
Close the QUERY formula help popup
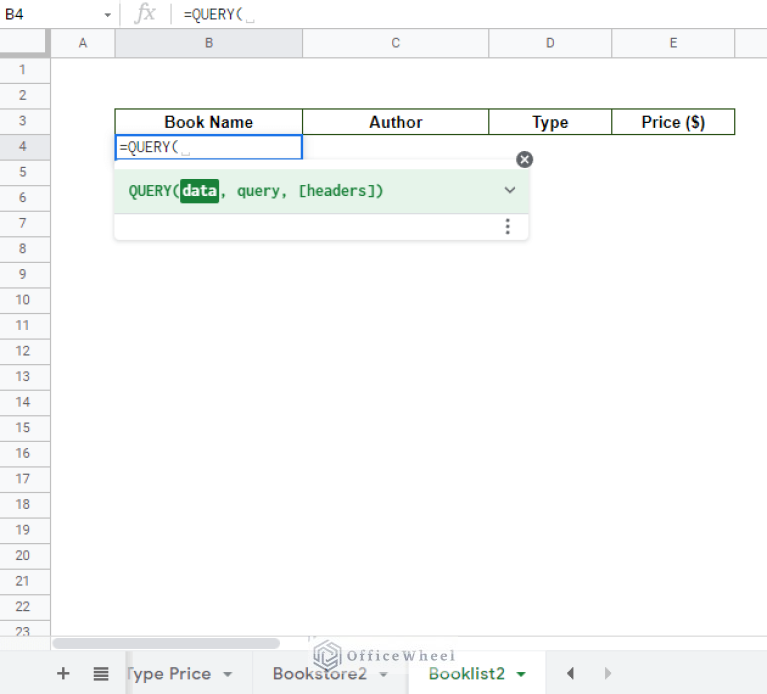[x=524, y=160]
